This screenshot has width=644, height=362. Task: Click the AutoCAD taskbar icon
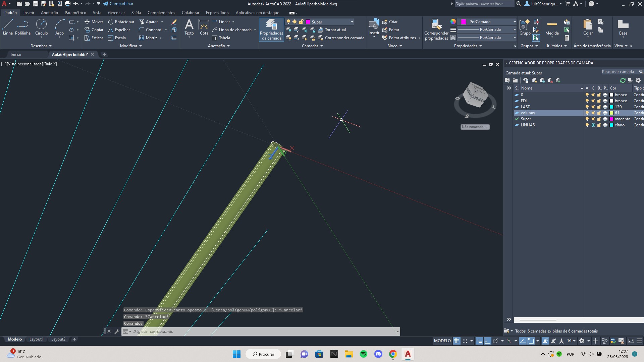[x=408, y=354]
